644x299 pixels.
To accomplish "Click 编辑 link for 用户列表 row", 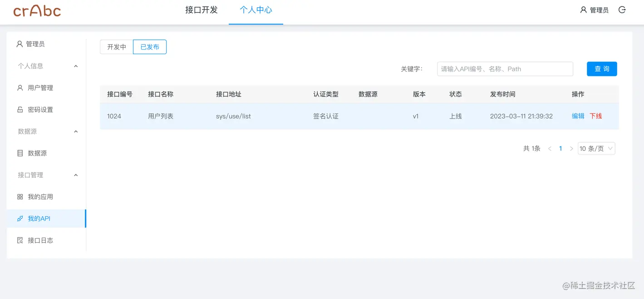I will (x=578, y=116).
